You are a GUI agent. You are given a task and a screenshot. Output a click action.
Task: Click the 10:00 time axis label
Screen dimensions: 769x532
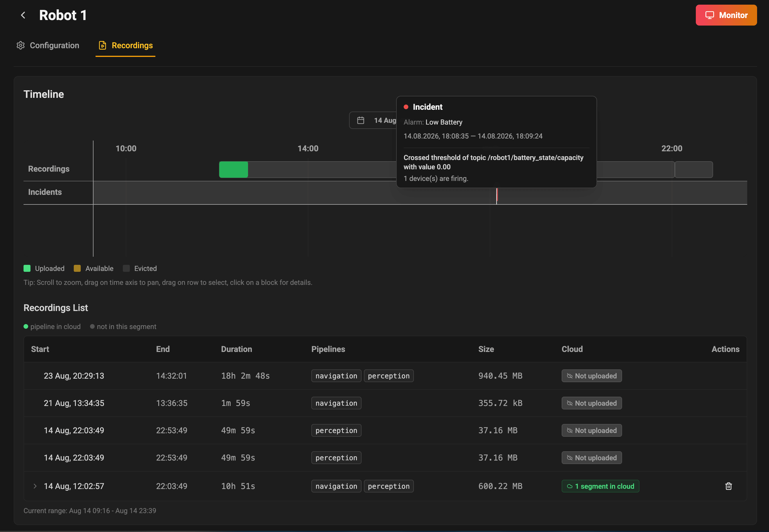126,148
